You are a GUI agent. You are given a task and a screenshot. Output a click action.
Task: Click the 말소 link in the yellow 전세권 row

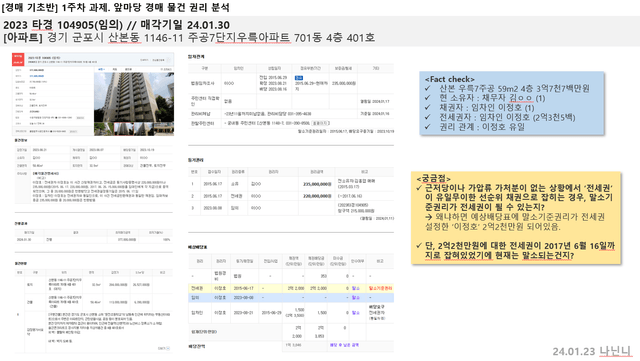[x=356, y=288]
